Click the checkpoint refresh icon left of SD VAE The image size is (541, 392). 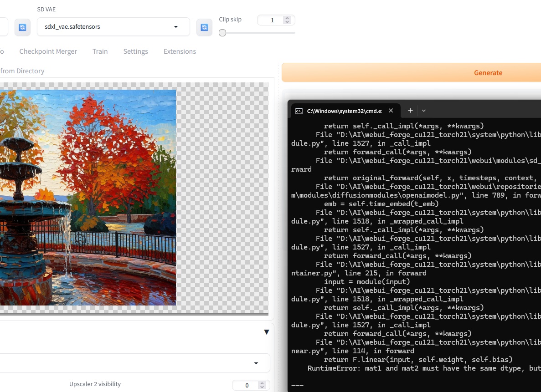22,27
